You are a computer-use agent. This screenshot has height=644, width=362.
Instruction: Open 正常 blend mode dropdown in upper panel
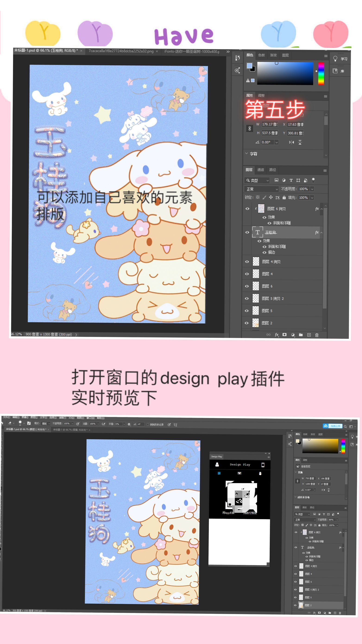click(261, 189)
